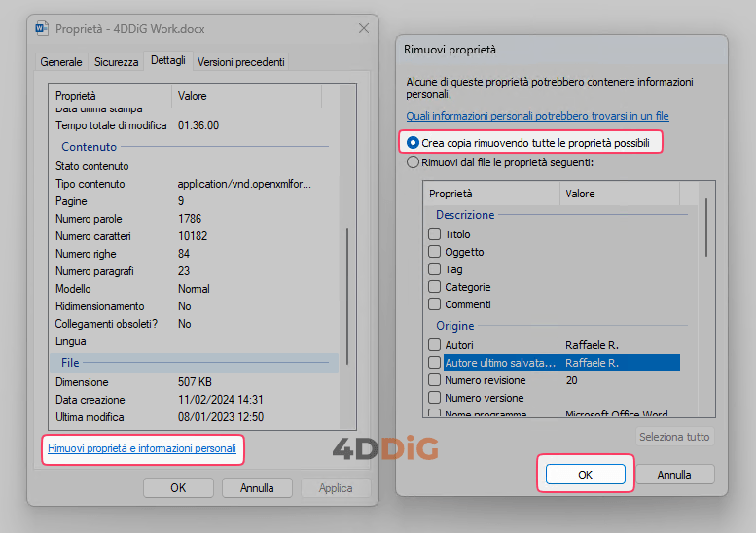756x533 pixels.
Task: Select the Dimensione row
Action: 195,382
